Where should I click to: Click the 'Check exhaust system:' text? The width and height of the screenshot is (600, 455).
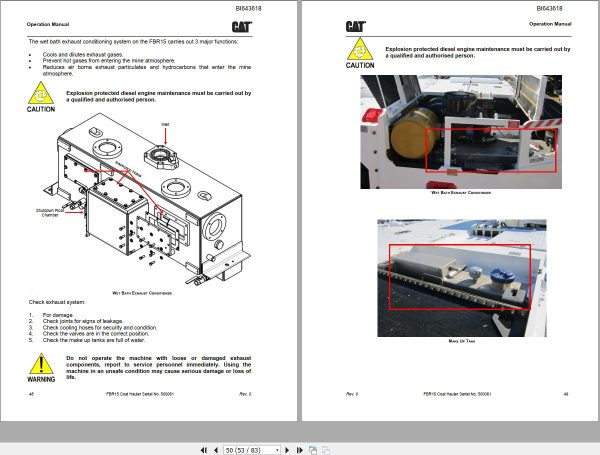click(57, 302)
